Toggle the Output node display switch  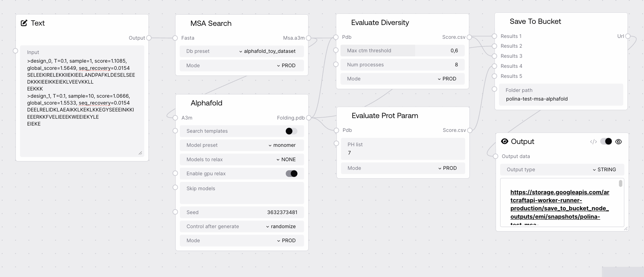click(606, 141)
